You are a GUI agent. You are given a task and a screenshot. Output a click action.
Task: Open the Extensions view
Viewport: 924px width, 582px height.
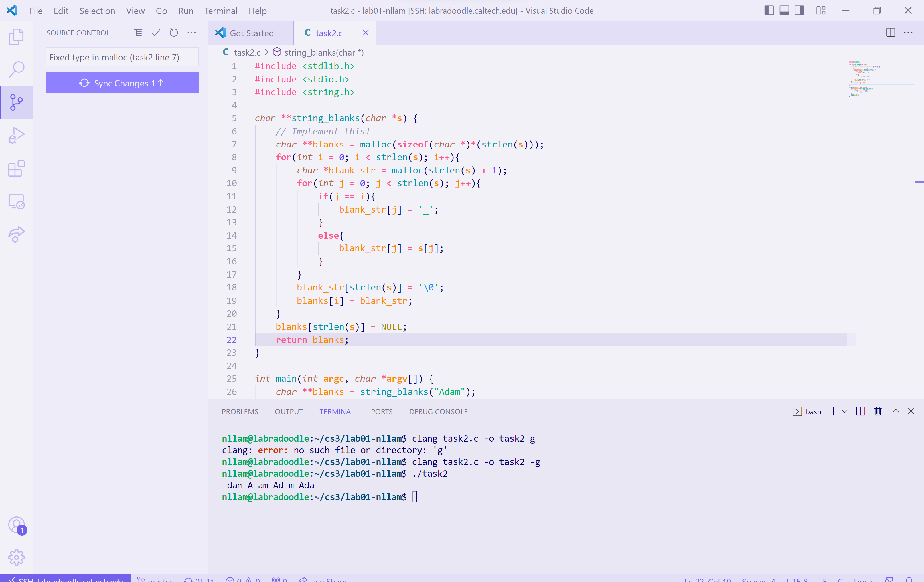pyautogui.click(x=16, y=169)
